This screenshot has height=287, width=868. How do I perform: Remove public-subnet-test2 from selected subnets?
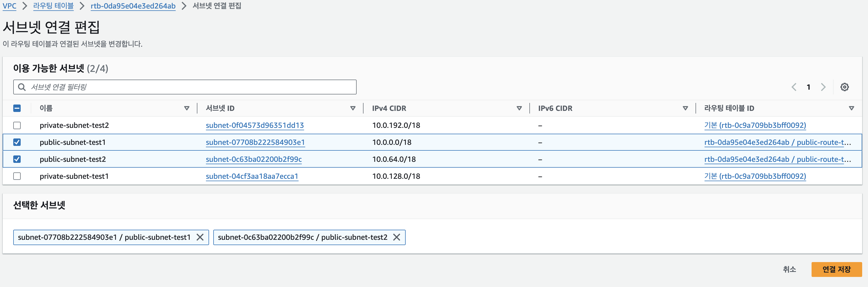(x=397, y=237)
